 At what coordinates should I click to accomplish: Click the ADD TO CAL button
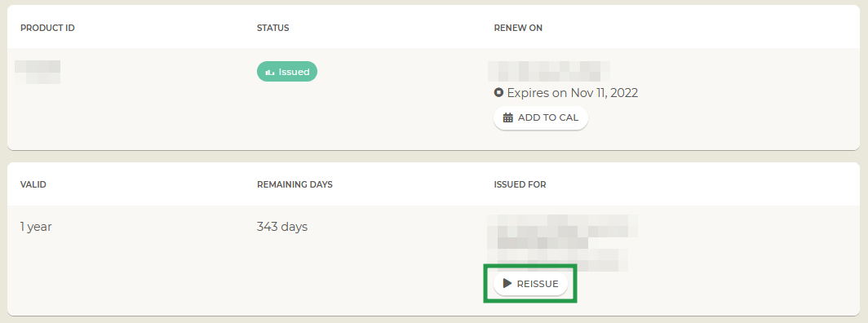[540, 117]
